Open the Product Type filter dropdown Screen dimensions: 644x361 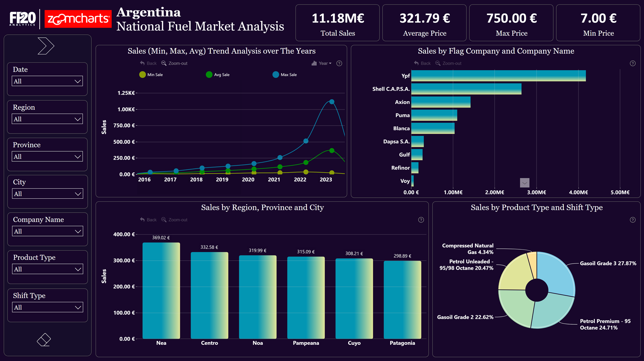click(x=47, y=269)
